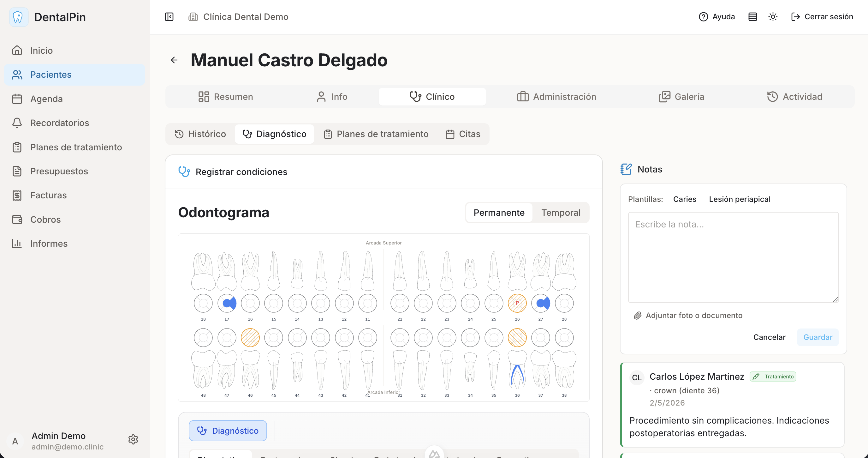Click the Carlos López Martínez note author
Viewport: 868px width, 458px height.
click(697, 377)
